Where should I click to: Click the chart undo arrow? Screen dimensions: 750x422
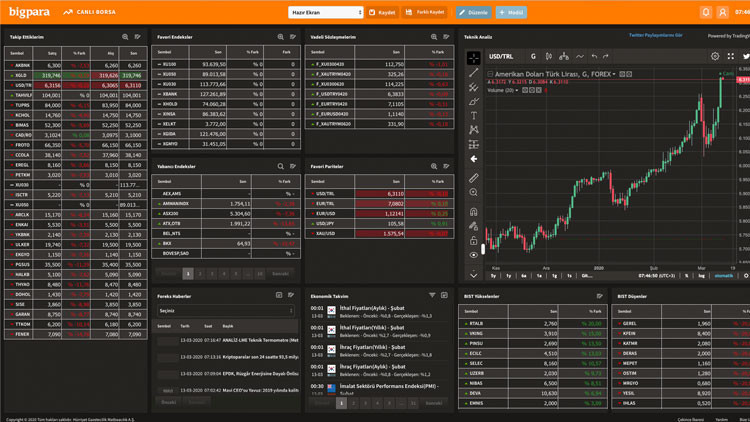click(x=594, y=57)
